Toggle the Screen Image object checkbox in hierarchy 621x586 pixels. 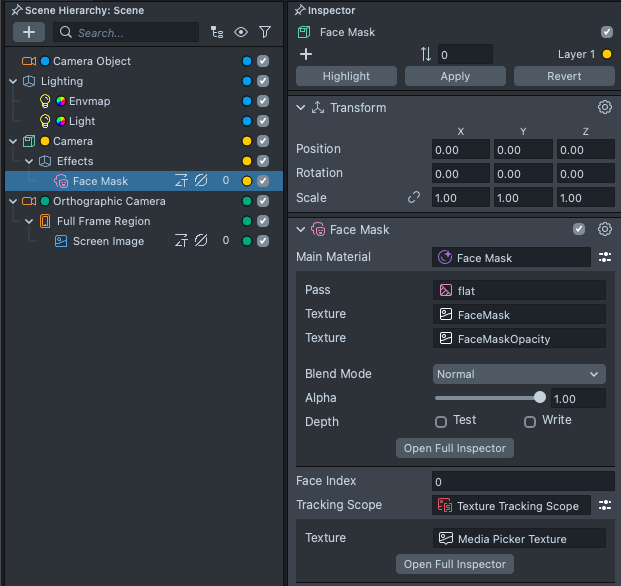263,241
